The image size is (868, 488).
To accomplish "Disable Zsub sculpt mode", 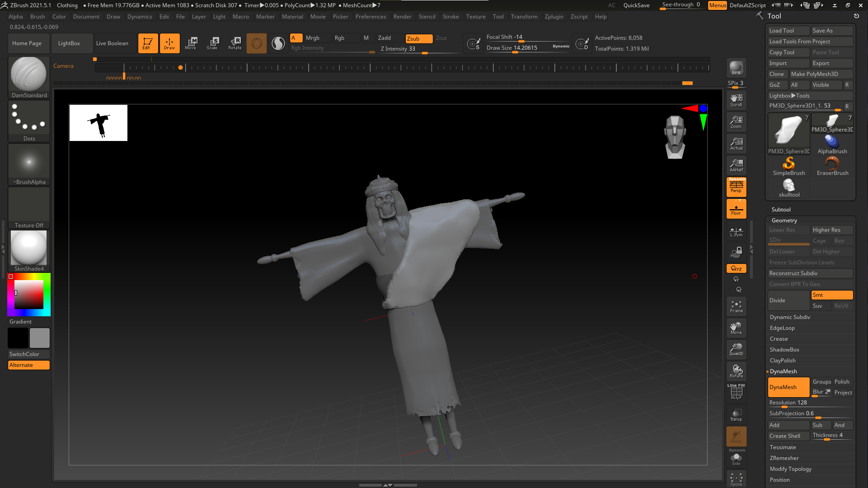I will [418, 38].
